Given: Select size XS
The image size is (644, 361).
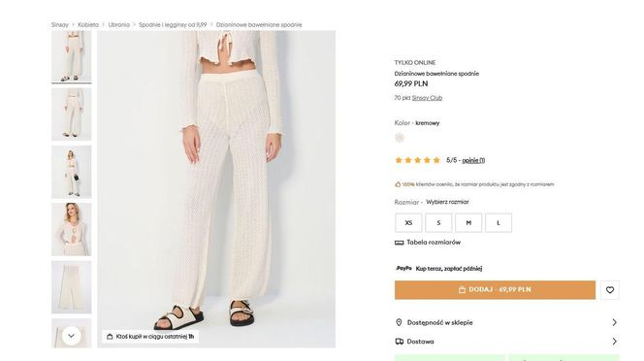Looking at the screenshot, I should (408, 223).
